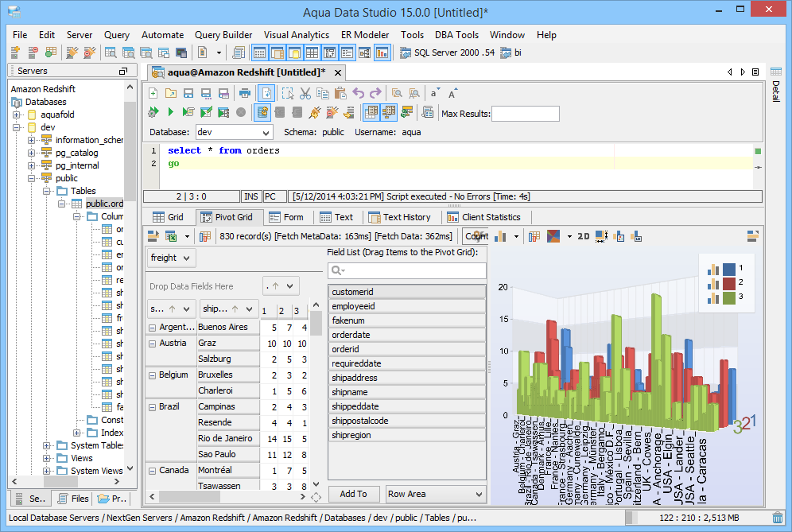Click the red series 2 legend swatch
Viewport: 792px width, 532px height.
coord(729,283)
